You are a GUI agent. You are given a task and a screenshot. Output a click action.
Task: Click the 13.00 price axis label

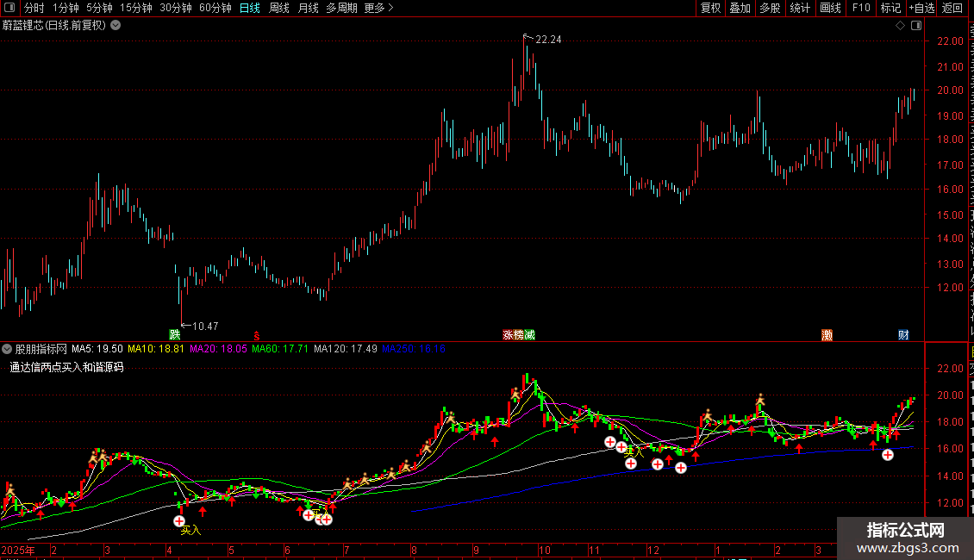[950, 264]
